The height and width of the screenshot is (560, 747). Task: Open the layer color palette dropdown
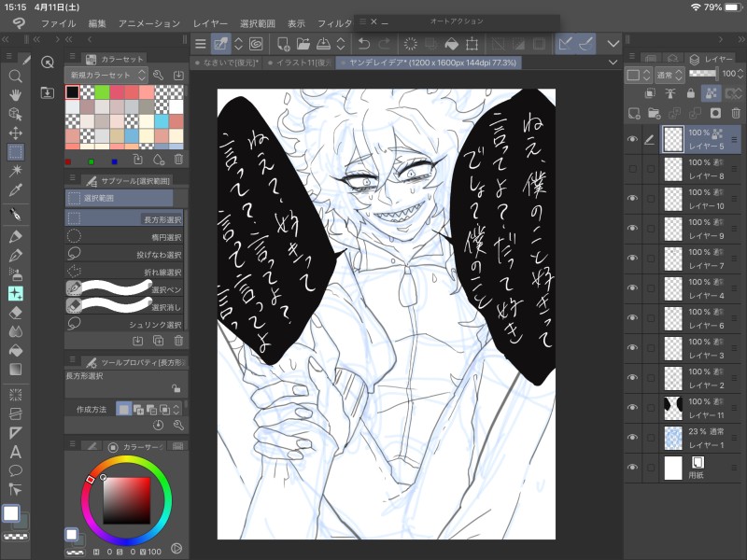pos(638,75)
